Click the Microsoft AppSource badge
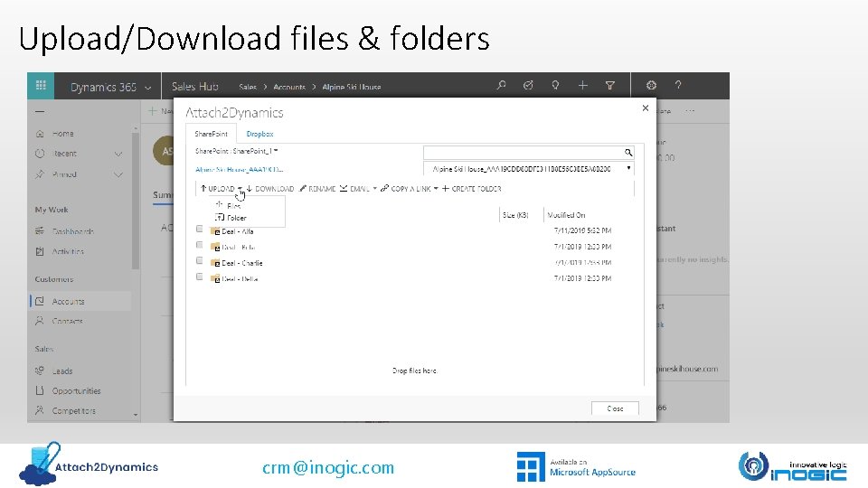The height and width of the screenshot is (488, 868). [576, 467]
